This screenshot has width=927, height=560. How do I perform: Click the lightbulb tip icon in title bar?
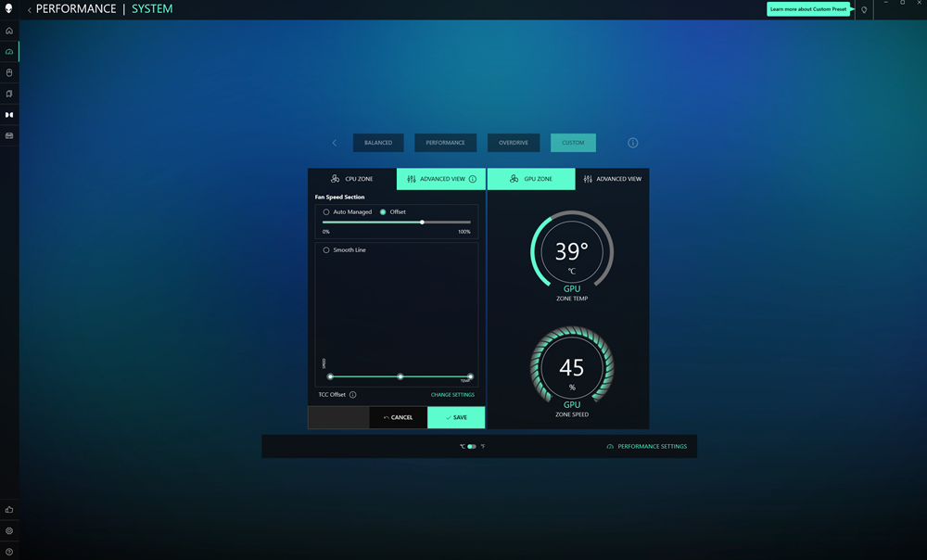pos(864,9)
